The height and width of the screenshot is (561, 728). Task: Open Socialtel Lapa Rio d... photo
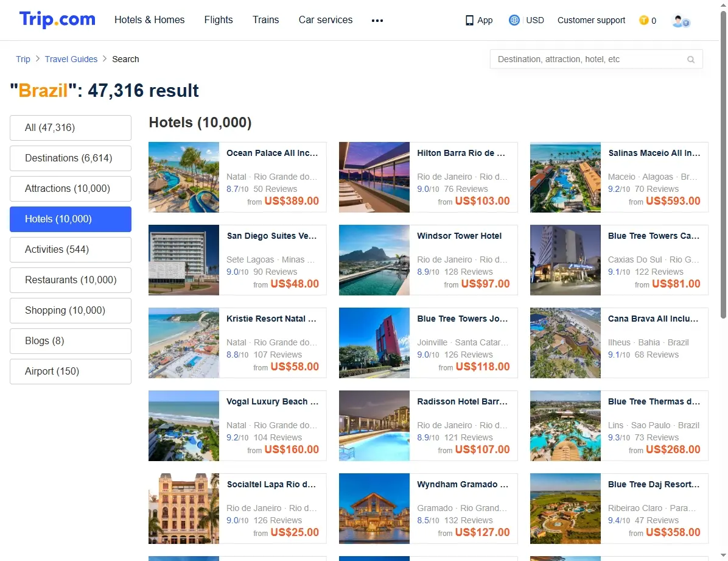184,509
